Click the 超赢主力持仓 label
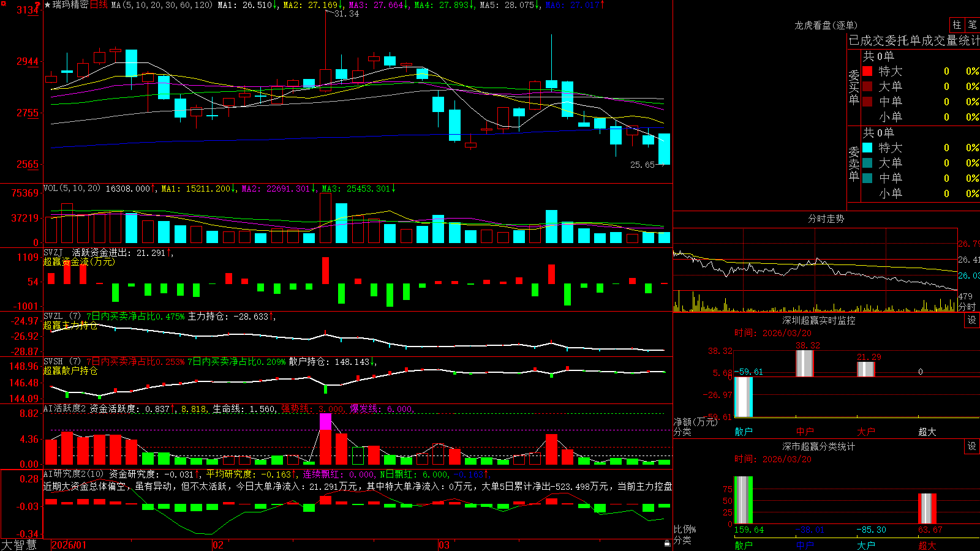The width and height of the screenshot is (980, 551). [70, 326]
